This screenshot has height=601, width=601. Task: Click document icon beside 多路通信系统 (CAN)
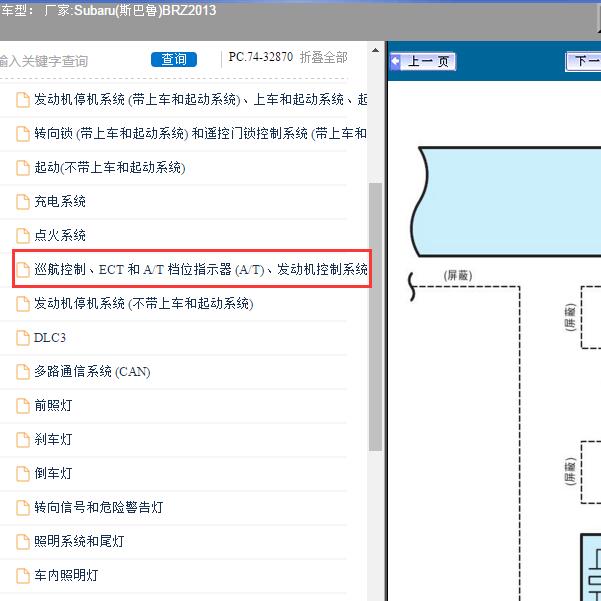click(x=23, y=372)
